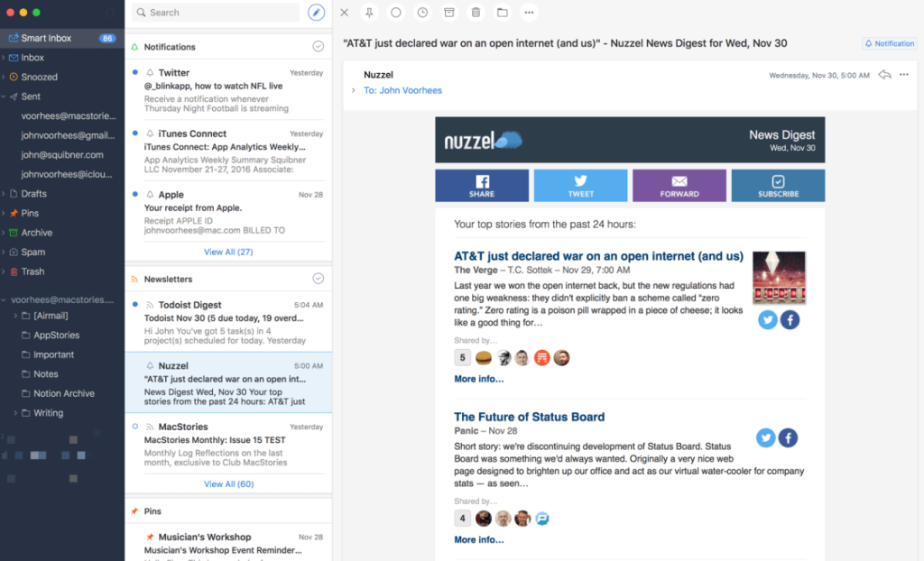This screenshot has width=924, height=561.
Task: Reply to the Nuzzel email arrow
Action: coord(884,75)
